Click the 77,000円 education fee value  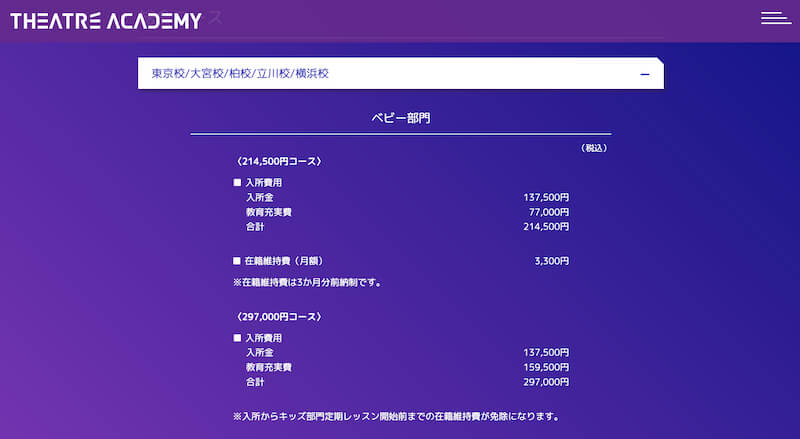549,212
